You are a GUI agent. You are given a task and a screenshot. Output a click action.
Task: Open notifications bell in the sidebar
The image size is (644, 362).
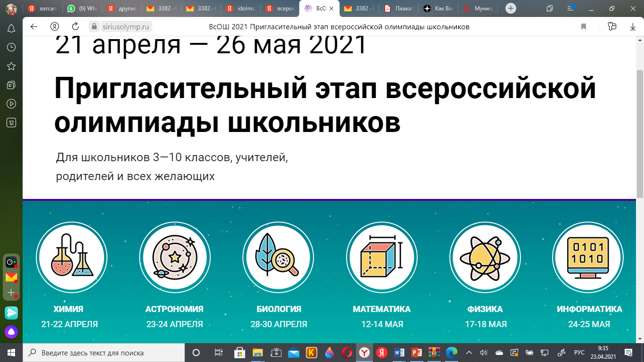11,28
